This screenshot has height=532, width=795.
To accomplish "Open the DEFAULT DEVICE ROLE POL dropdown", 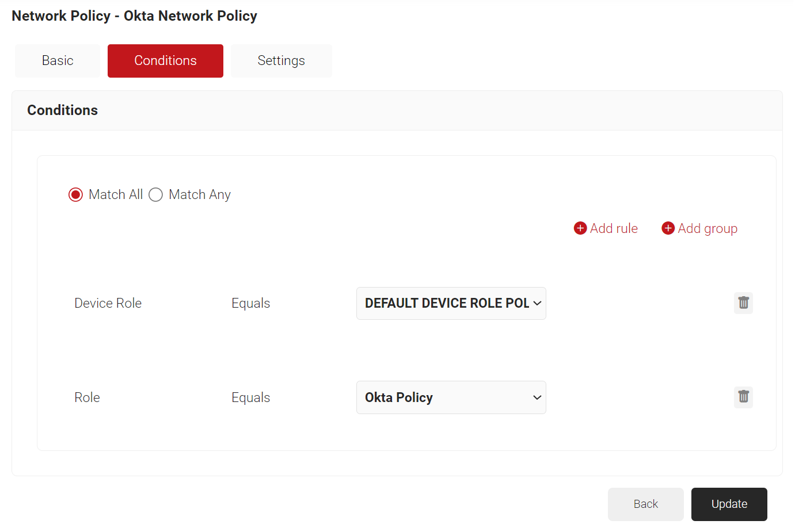I will tap(451, 304).
